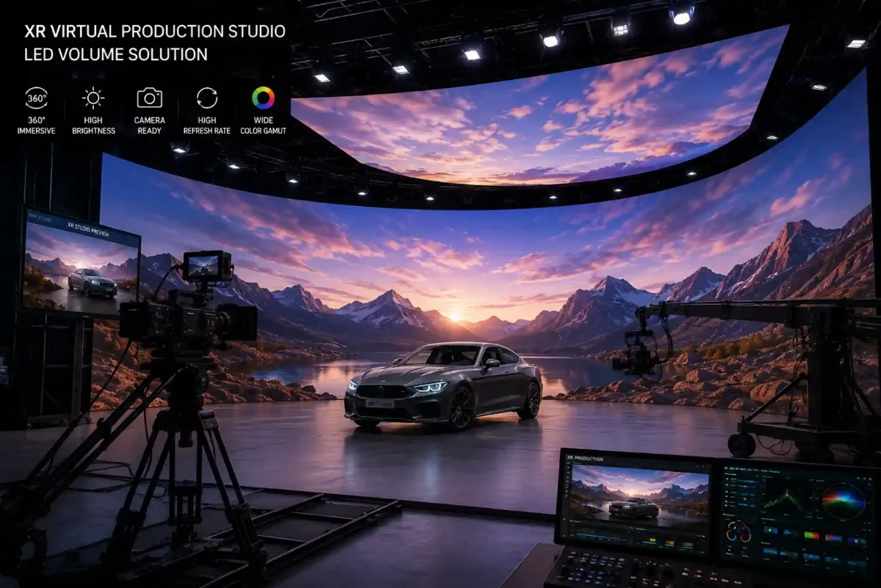Choose the circular arrows High Refresh Rate icon
Viewport: 881px width, 588px height.
tap(207, 98)
